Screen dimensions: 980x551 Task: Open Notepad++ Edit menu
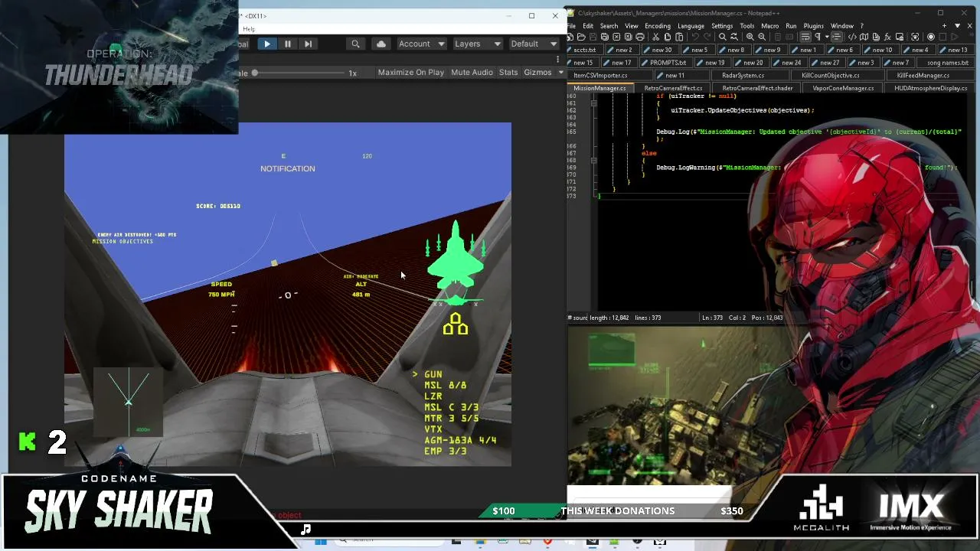point(588,26)
